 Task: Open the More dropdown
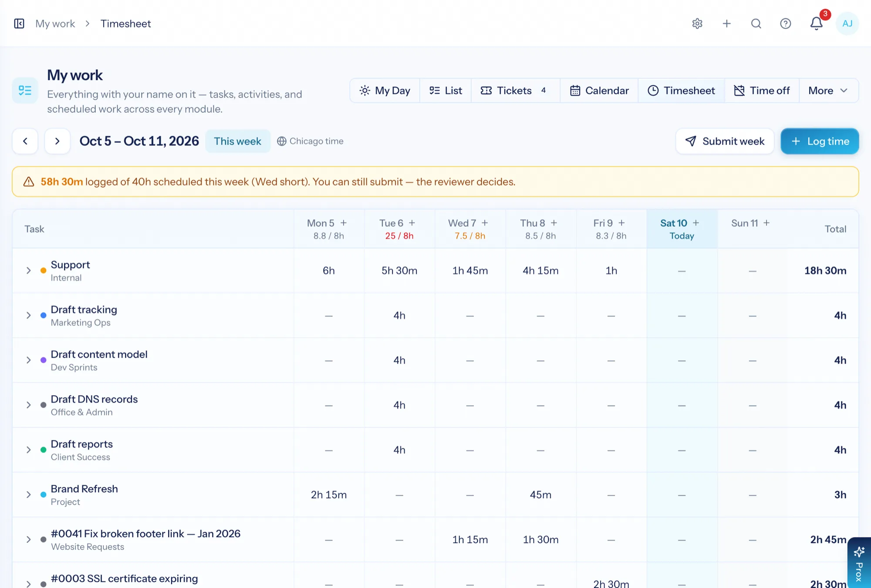coord(828,91)
